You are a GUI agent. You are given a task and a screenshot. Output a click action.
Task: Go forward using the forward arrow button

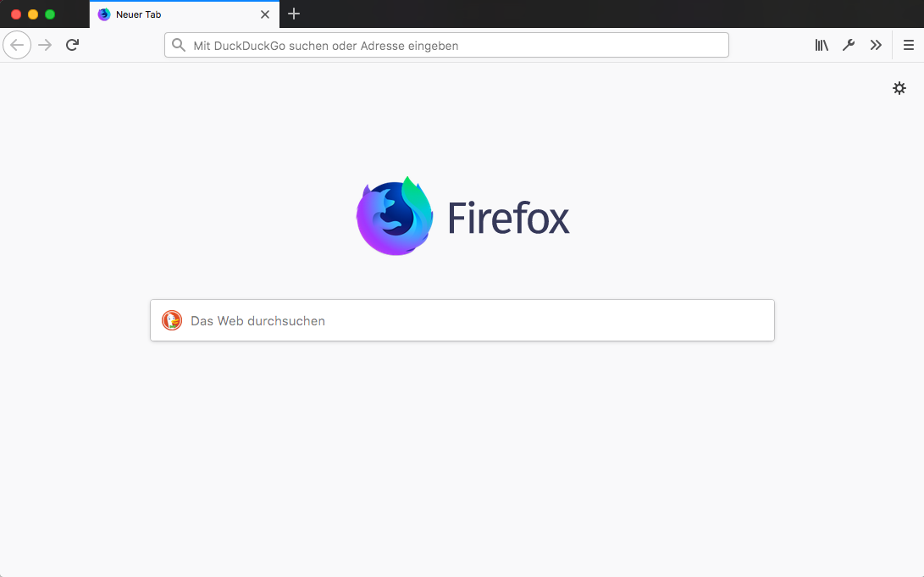(x=45, y=45)
